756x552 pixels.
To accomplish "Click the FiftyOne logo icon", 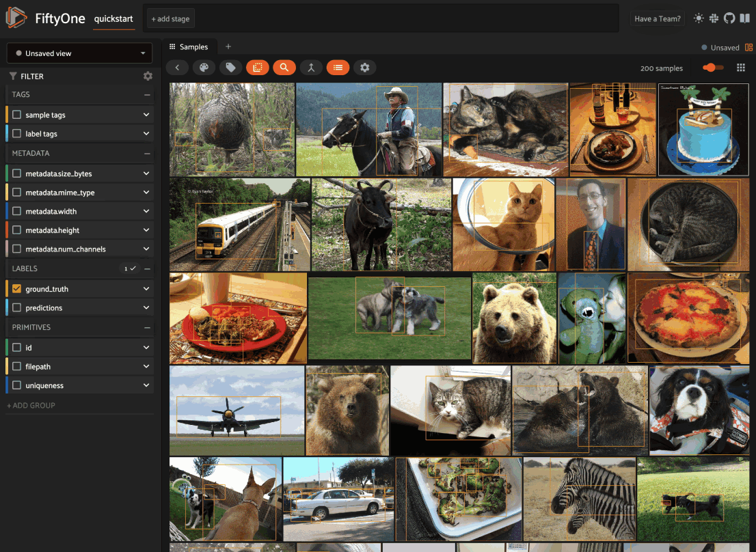I will pyautogui.click(x=16, y=18).
